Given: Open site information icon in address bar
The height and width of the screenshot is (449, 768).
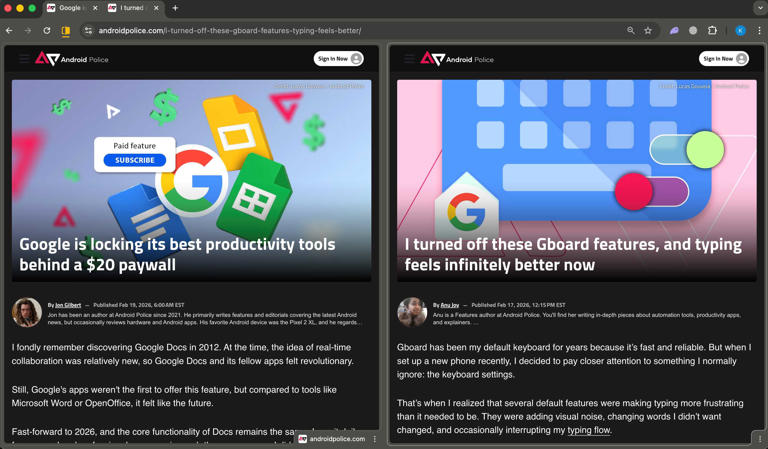Looking at the screenshot, I should [88, 30].
